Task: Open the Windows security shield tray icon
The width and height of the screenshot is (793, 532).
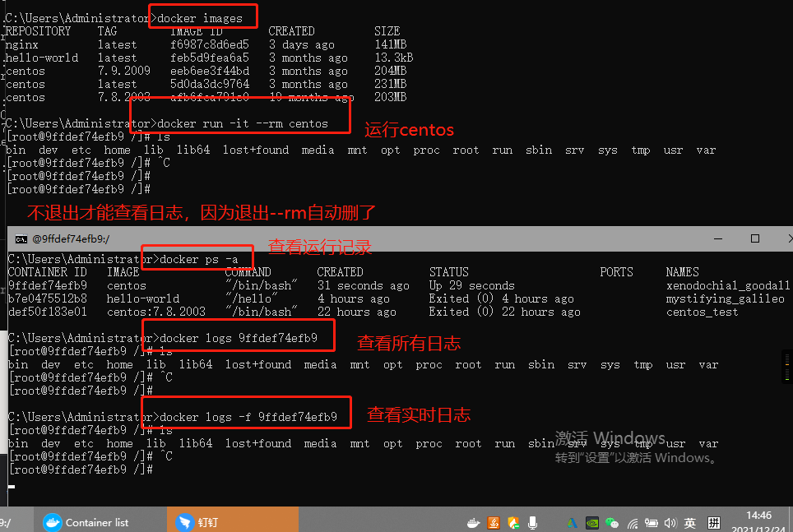Action: pyautogui.click(x=513, y=523)
